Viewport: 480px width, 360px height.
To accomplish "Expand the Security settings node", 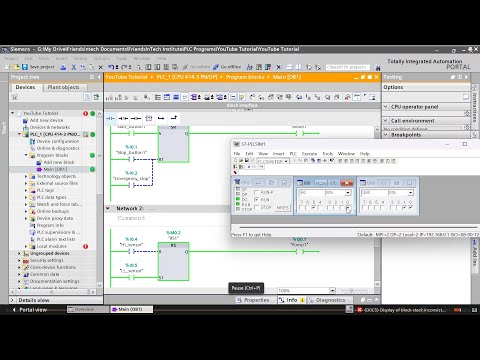I will [19, 260].
